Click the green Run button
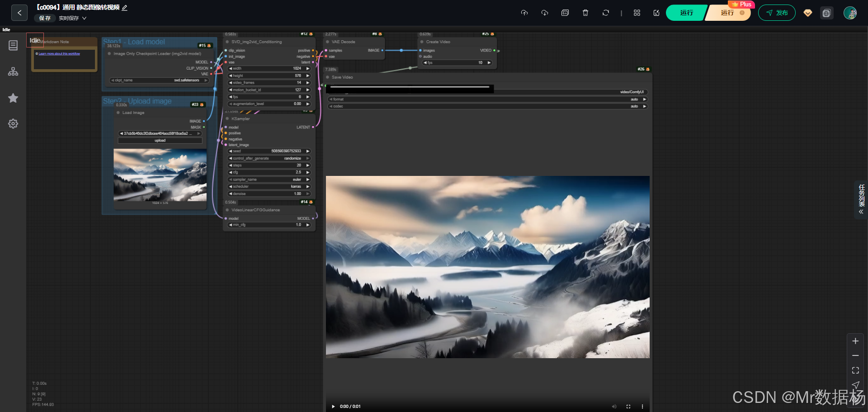The width and height of the screenshot is (868, 412). coord(686,13)
